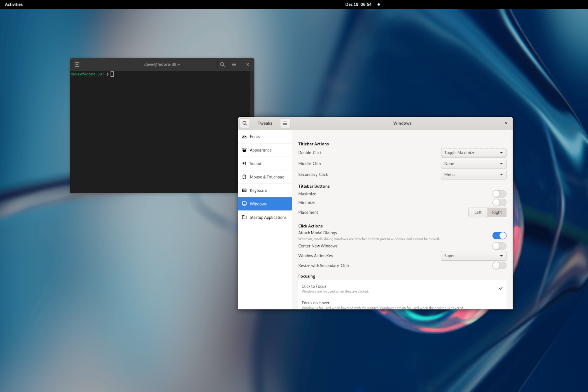
Task: Disable Attach Modal Dialogs
Action: (x=499, y=235)
